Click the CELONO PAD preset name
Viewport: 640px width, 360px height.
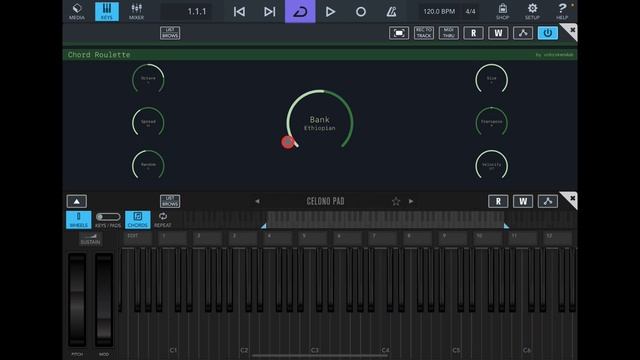(x=325, y=201)
